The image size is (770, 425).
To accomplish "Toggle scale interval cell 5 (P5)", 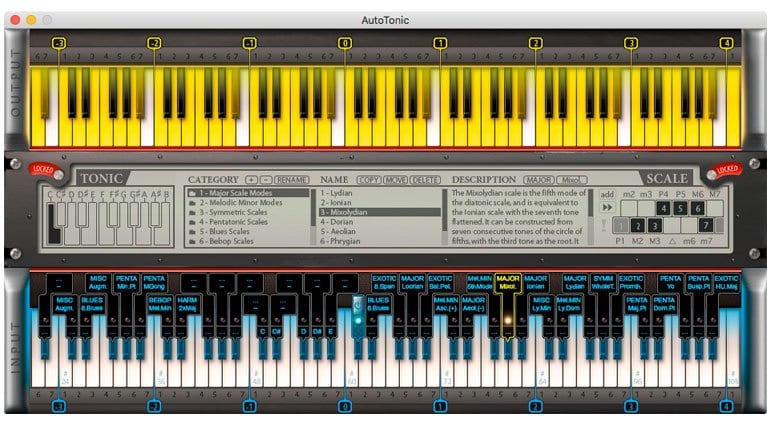I will [x=681, y=208].
